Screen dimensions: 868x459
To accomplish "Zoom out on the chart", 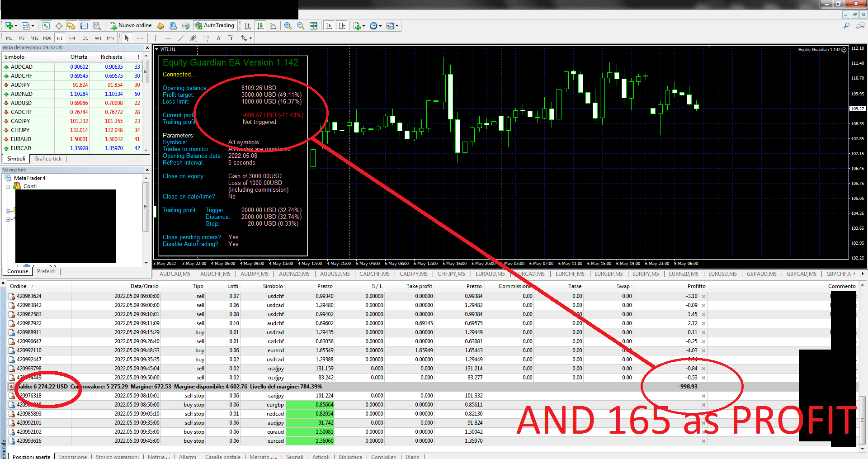I will pyautogui.click(x=301, y=26).
